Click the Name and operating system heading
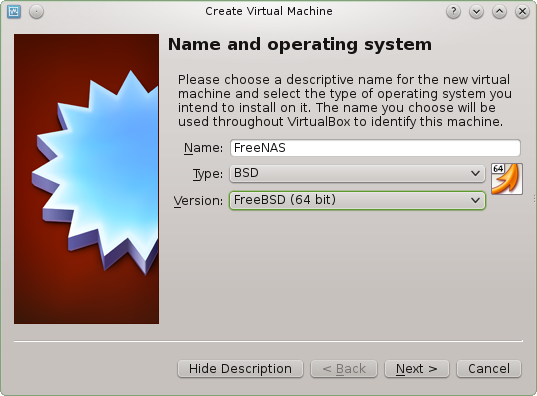Viewport: 537px width, 396px height. [x=300, y=45]
